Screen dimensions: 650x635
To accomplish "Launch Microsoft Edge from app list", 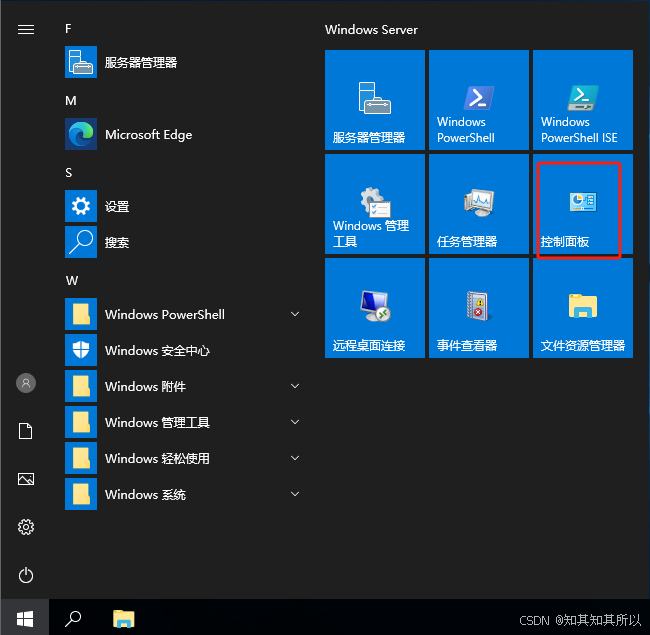I will (182, 134).
